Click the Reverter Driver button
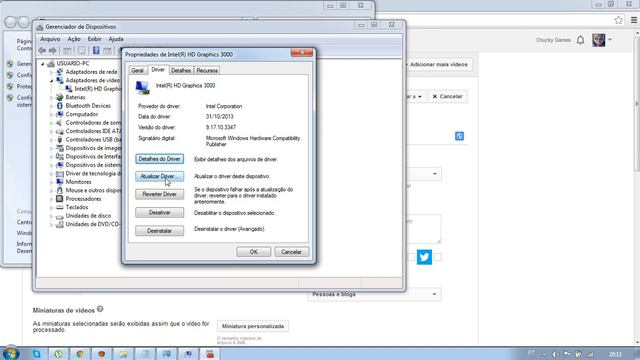640x360 pixels. [160, 194]
